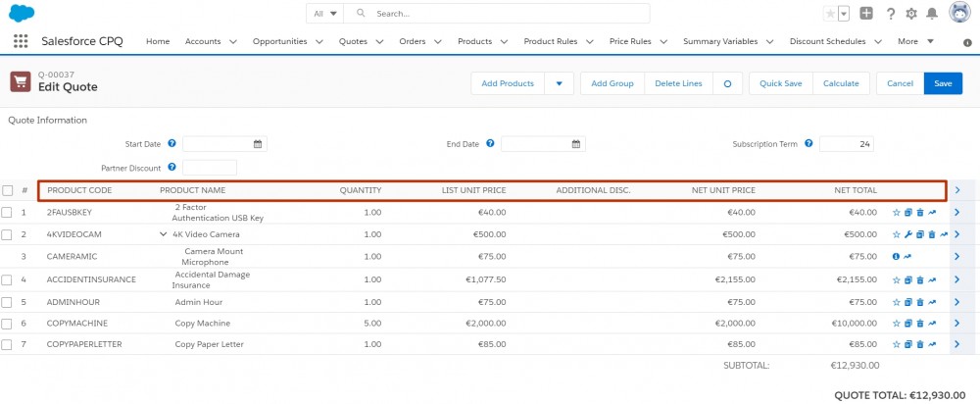Toggle the select-all lines checkbox

pos(7,190)
